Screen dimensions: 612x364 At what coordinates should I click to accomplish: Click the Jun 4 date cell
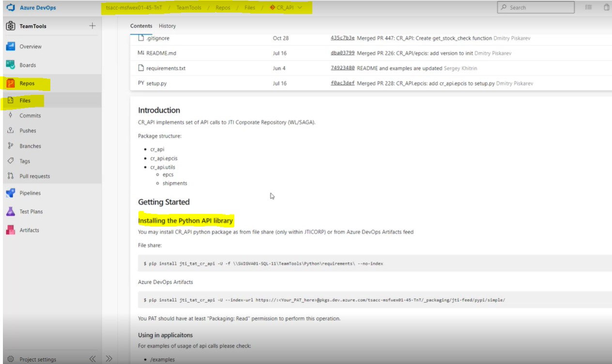[x=279, y=68]
